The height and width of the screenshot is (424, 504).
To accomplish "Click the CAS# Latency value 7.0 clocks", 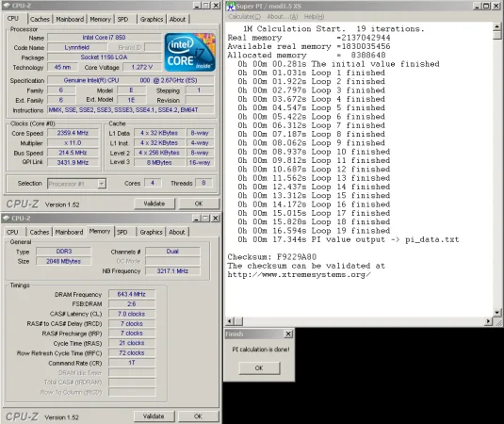I will point(132,314).
